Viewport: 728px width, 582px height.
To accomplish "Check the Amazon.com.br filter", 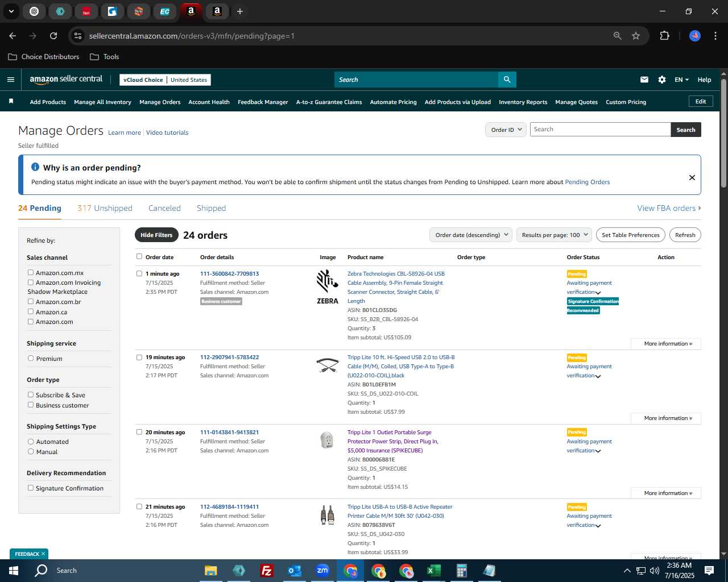I will pos(31,302).
